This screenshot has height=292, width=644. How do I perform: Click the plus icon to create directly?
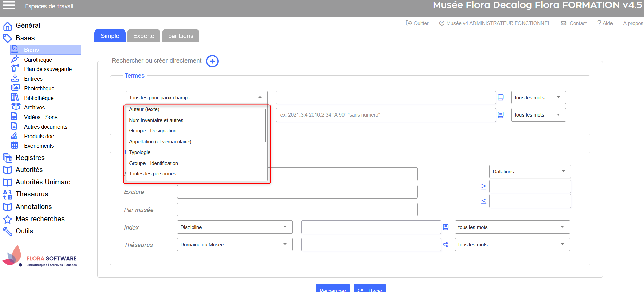click(212, 61)
